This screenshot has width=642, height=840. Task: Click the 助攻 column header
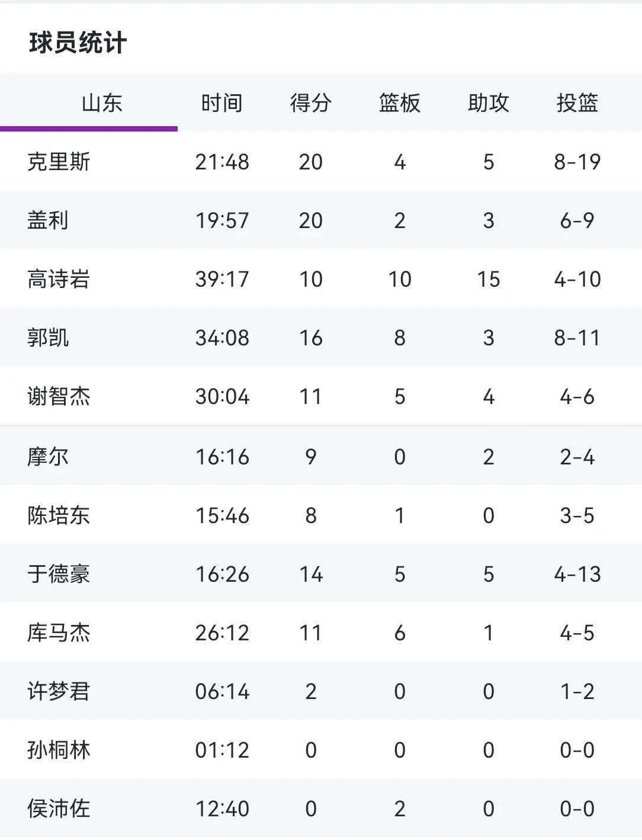click(488, 103)
